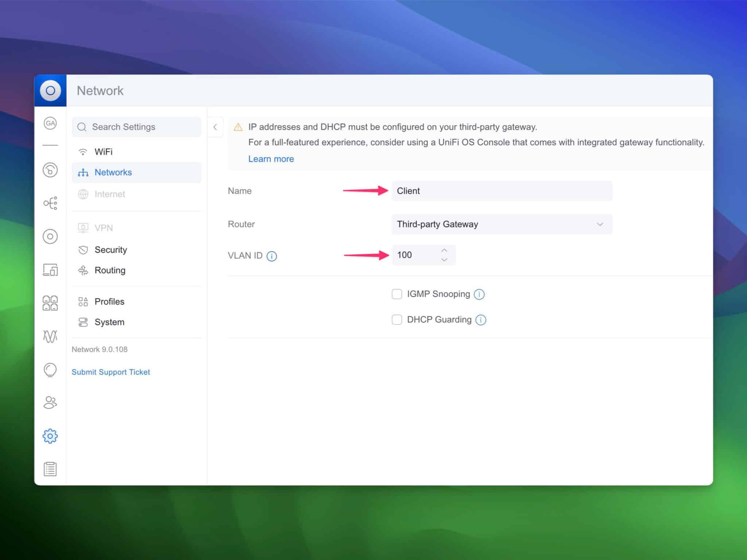Open Security settings
This screenshot has width=747, height=560.
pos(111,250)
